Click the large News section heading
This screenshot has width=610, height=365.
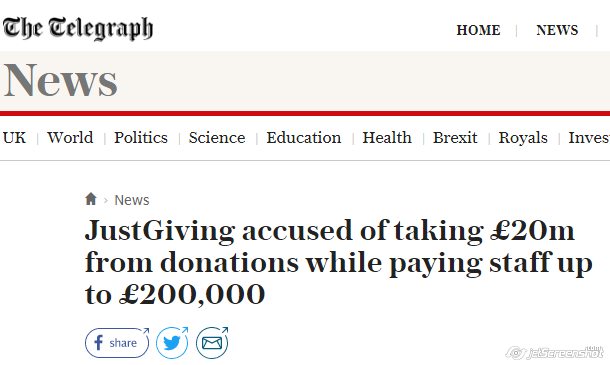(x=61, y=81)
